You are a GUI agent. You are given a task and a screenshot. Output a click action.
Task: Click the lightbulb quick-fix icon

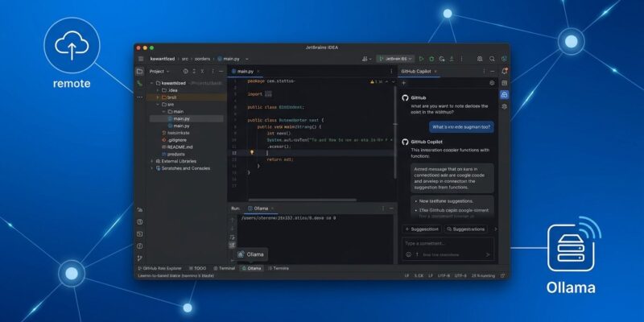(x=252, y=152)
